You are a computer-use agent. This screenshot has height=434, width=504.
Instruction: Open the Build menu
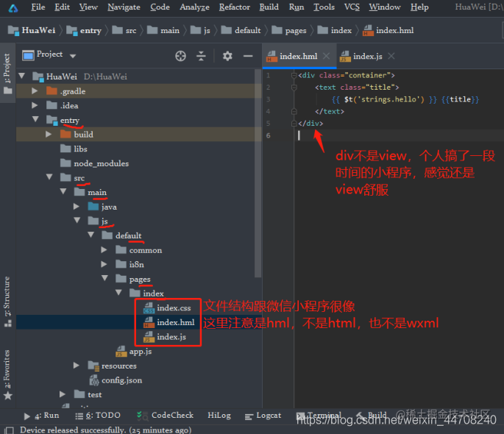click(269, 7)
